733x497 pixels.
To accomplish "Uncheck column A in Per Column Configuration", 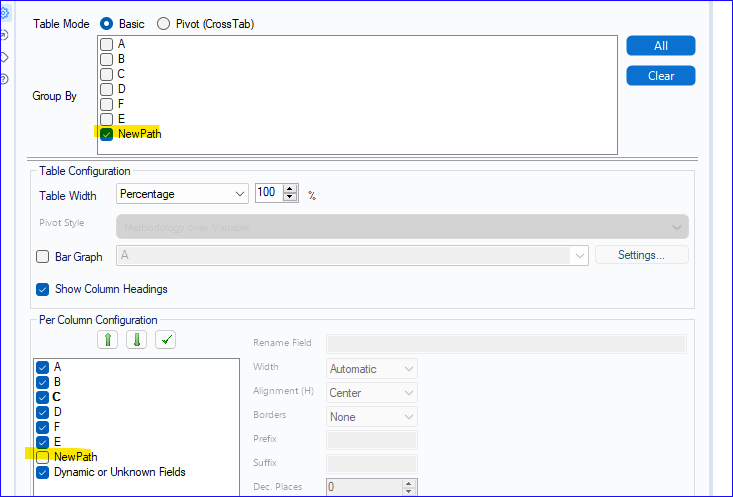I will point(43,367).
